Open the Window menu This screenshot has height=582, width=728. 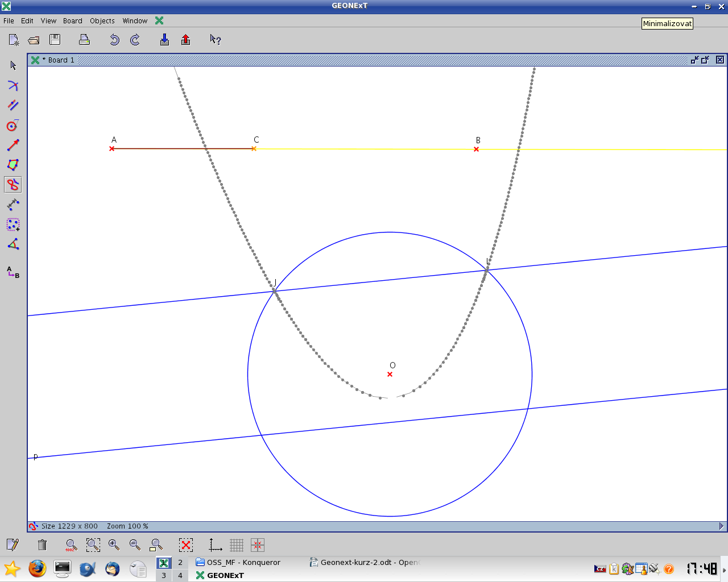pyautogui.click(x=135, y=21)
